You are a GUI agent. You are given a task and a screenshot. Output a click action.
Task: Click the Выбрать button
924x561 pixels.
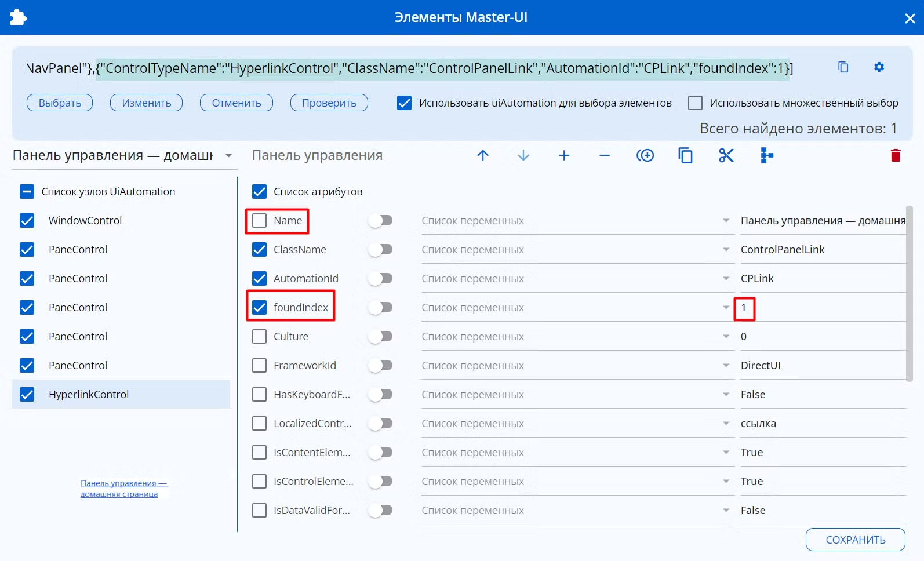(60, 103)
